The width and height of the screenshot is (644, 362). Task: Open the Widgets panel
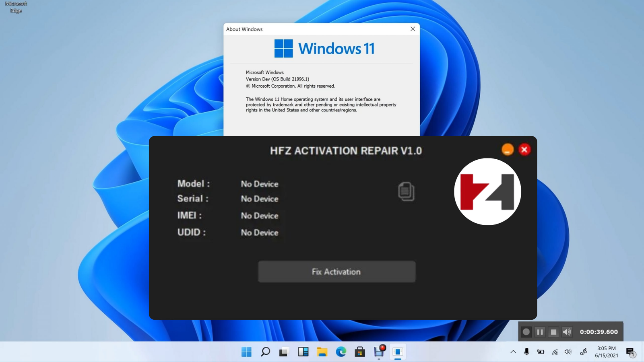[x=303, y=352]
